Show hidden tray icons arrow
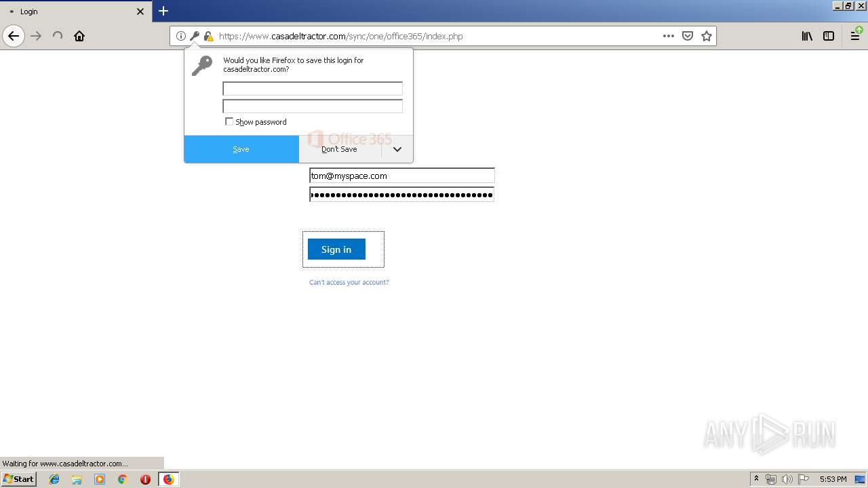This screenshot has height=488, width=868. (757, 479)
